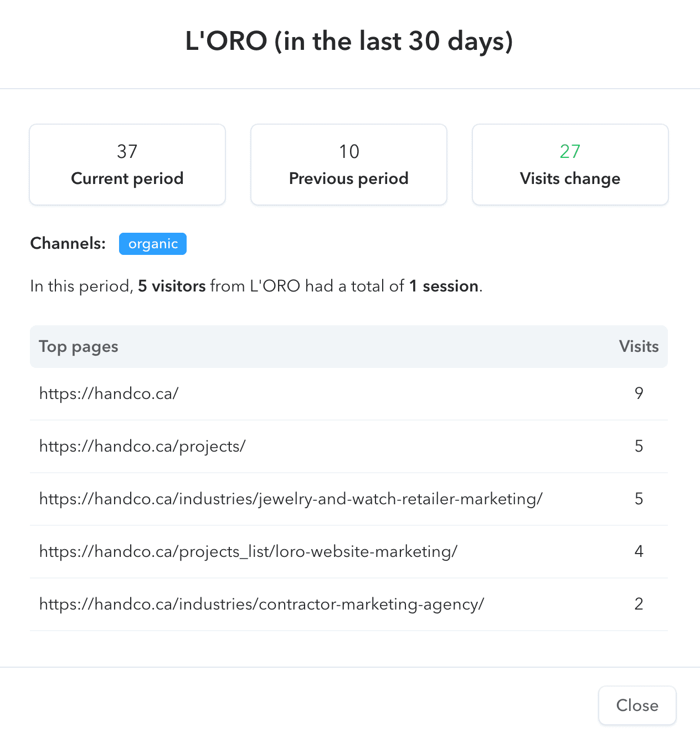Click the "1 session" bold text
The height and width of the screenshot is (737, 700).
pos(444,286)
